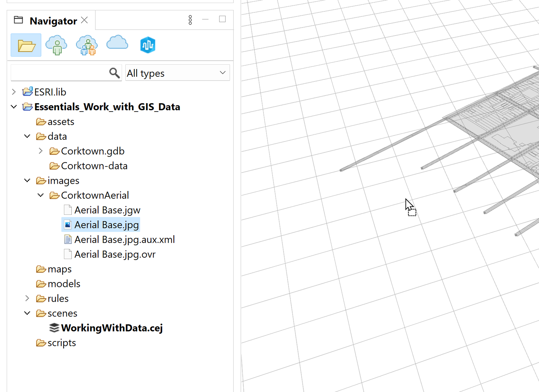Image resolution: width=539 pixels, height=392 pixels.
Task: Select the Aerial Base.jgw file
Action: (107, 210)
